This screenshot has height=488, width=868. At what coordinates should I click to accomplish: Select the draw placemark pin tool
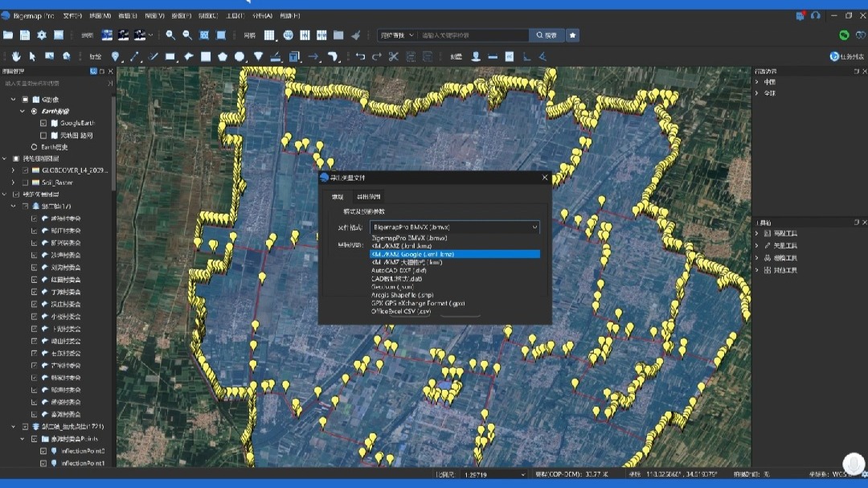pos(116,56)
